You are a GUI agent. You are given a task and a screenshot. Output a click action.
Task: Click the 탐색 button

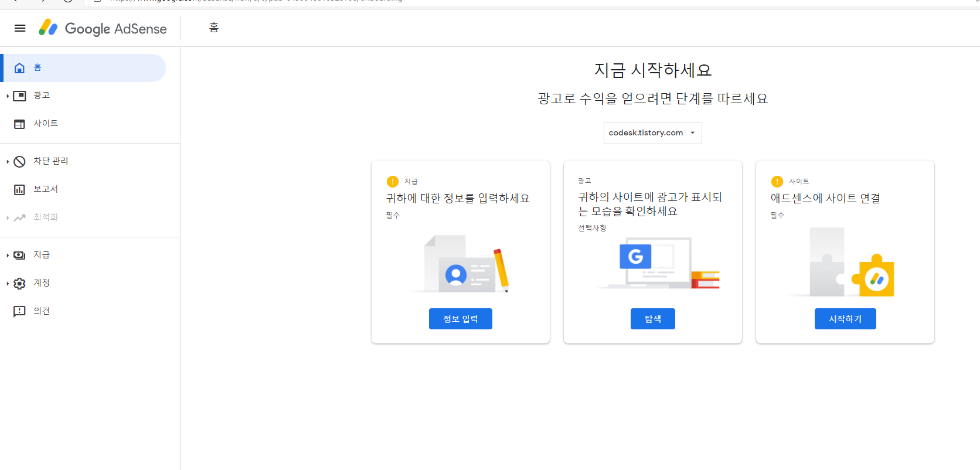click(653, 319)
